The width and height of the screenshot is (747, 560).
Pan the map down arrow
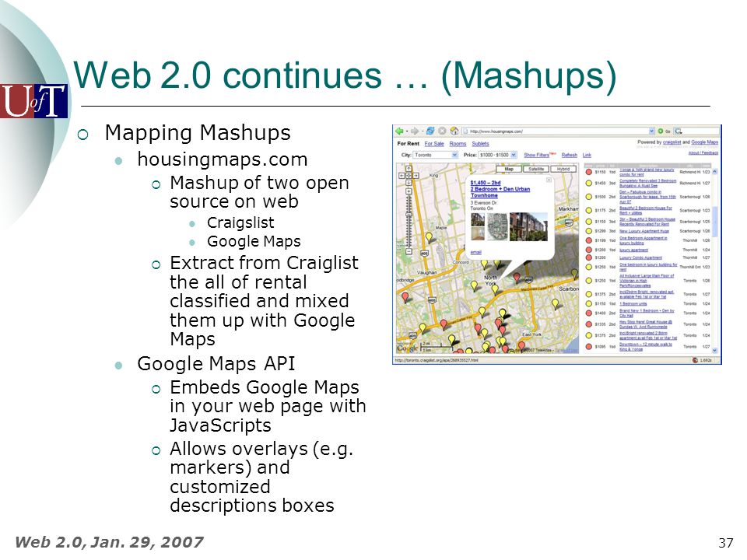click(409, 183)
